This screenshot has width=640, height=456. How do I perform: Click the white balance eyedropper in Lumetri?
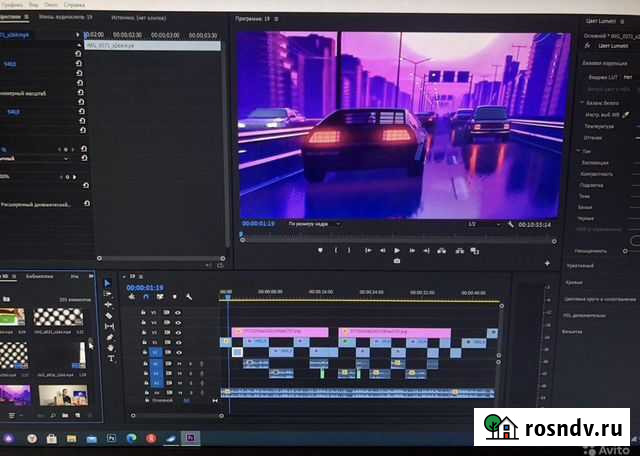pyautogui.click(x=626, y=115)
